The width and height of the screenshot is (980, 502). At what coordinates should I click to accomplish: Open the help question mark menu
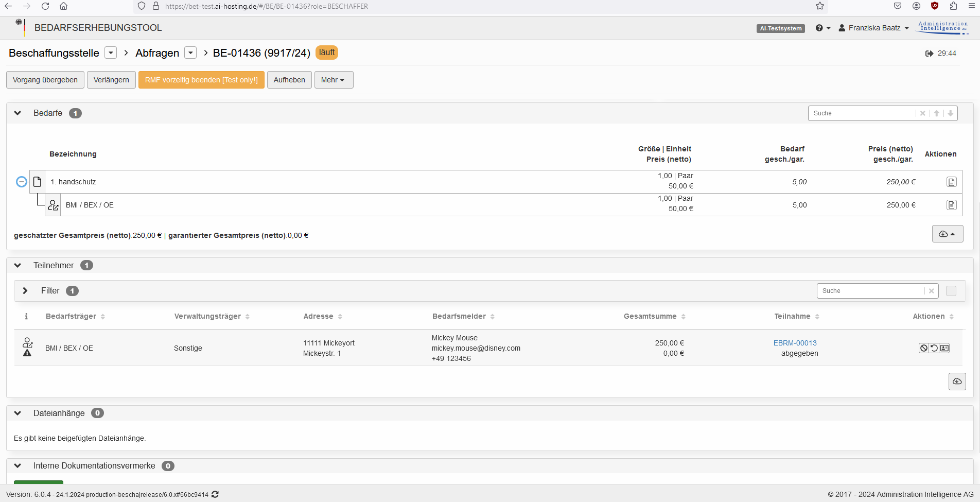click(822, 28)
